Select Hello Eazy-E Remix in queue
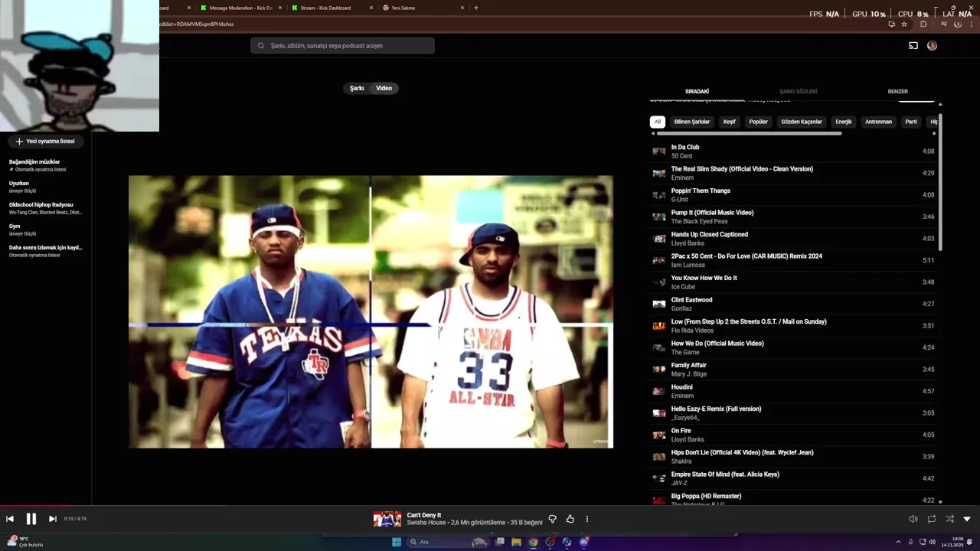The width and height of the screenshot is (980, 551). 792,413
